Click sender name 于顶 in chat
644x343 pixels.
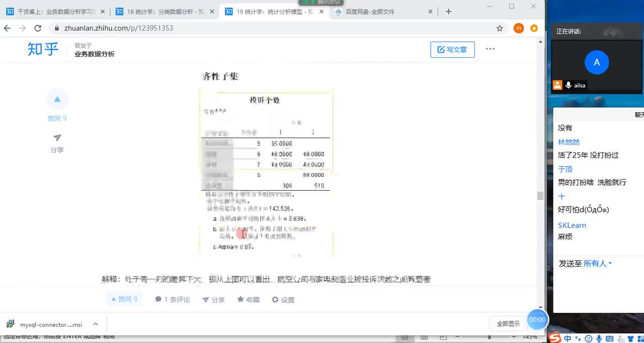click(x=565, y=169)
